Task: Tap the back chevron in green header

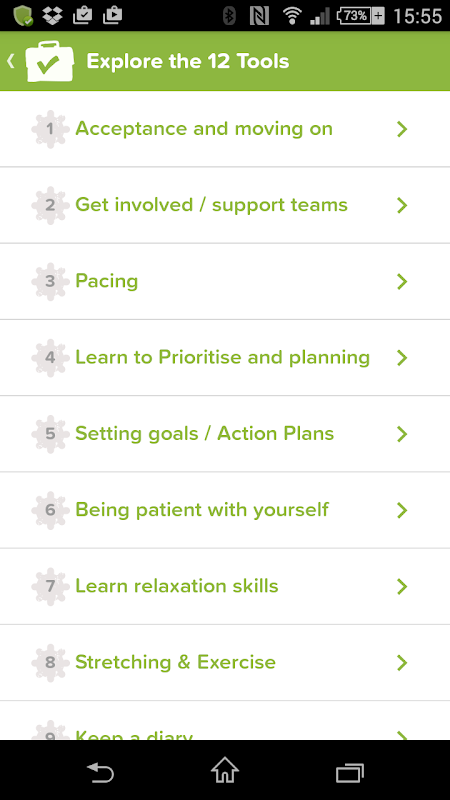Action: click(x=10, y=61)
